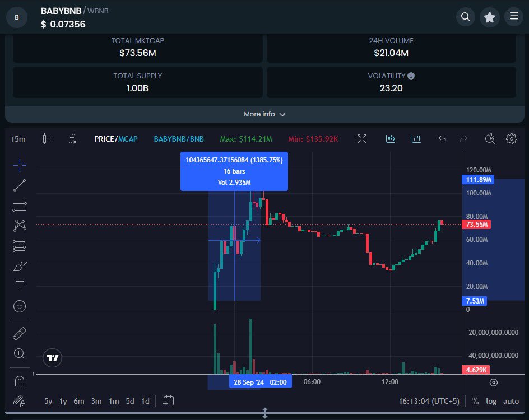Open the time axis settings icon
Image resolution: width=529 pixels, height=420 pixels.
click(494, 382)
